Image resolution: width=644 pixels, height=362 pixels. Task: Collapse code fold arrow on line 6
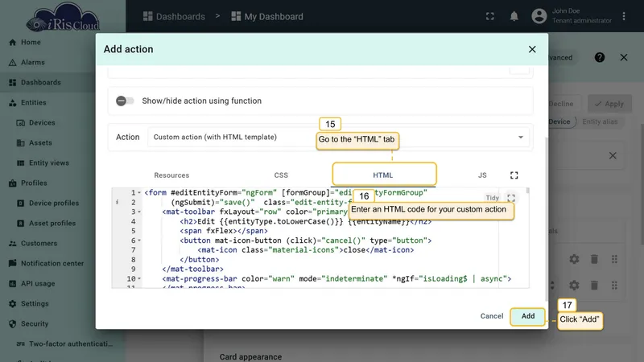[139, 241]
